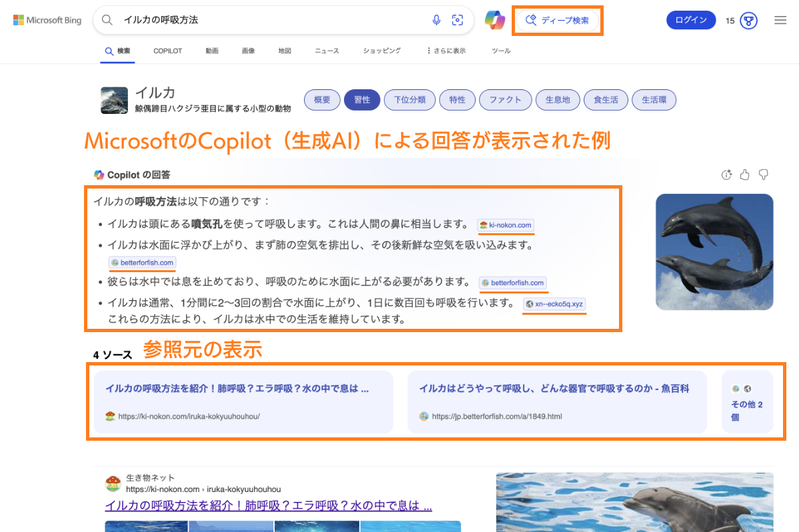Click the イルカ entity thumbnail

coord(114,100)
